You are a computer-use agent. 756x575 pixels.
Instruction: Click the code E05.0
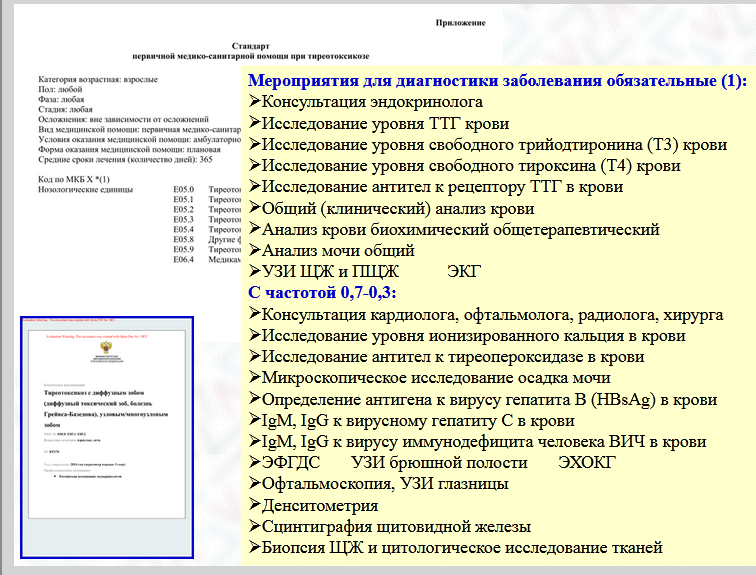click(184, 189)
